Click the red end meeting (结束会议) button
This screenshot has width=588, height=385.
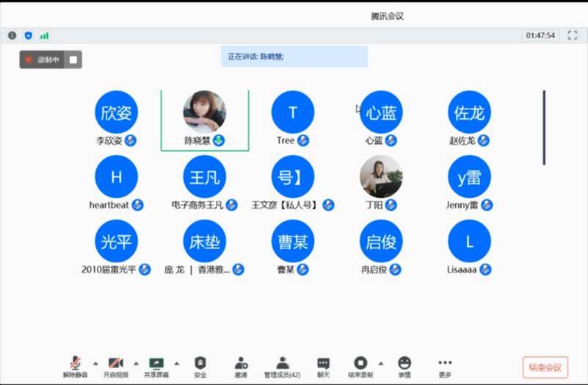(x=545, y=367)
